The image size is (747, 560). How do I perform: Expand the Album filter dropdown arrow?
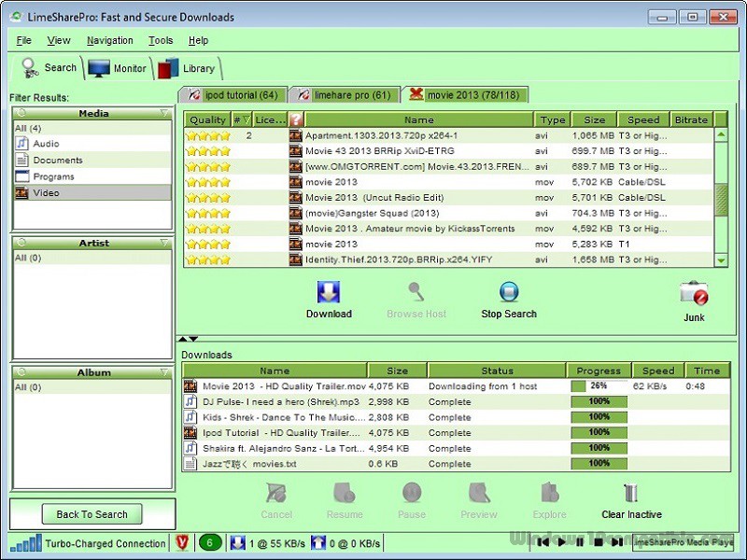coord(164,372)
